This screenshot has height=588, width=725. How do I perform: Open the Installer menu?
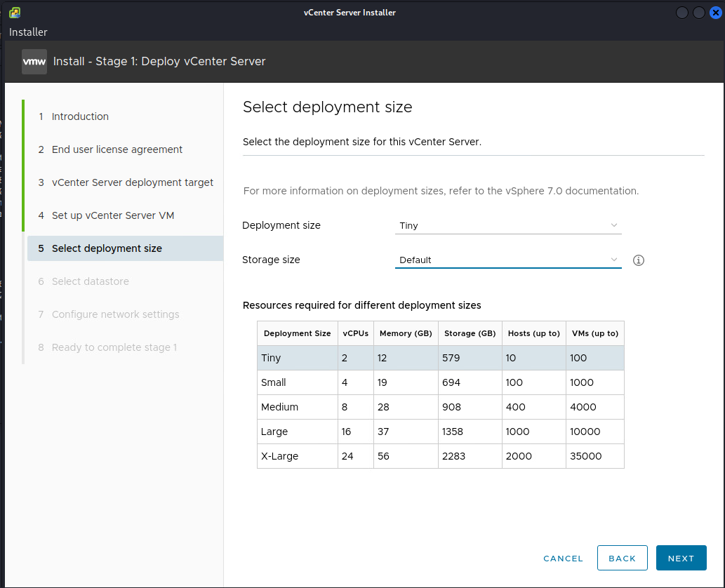tap(28, 32)
